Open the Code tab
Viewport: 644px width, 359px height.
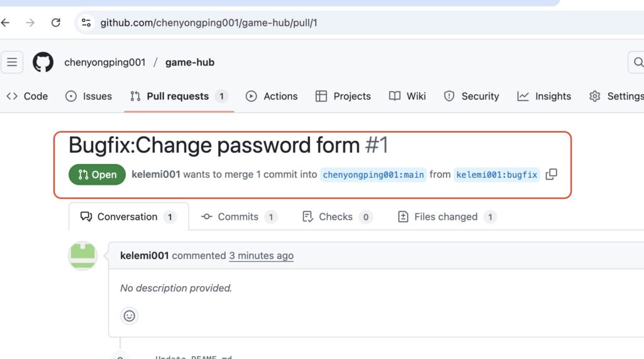tap(27, 96)
